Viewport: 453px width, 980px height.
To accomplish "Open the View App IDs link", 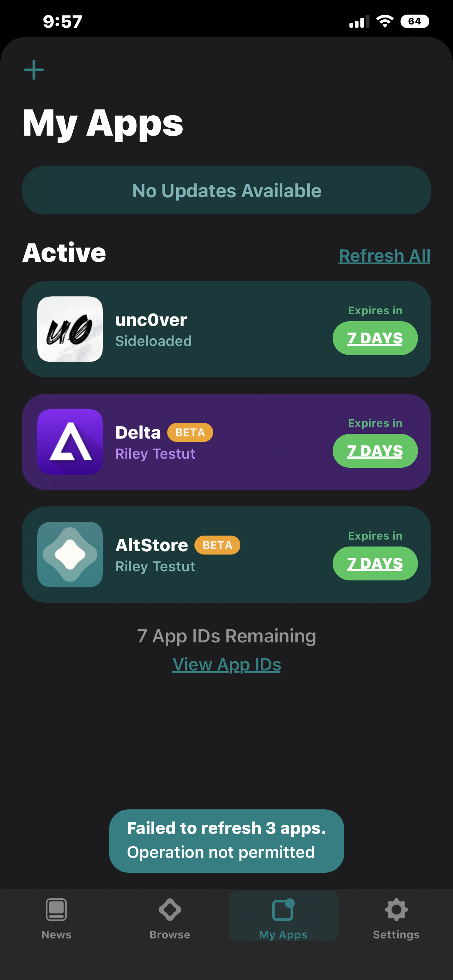I will pyautogui.click(x=226, y=665).
